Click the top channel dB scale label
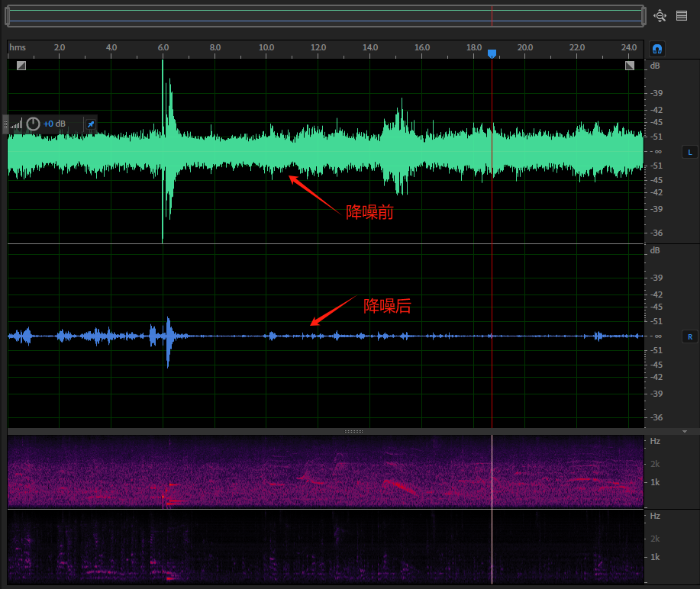This screenshot has width=700, height=589. (655, 66)
